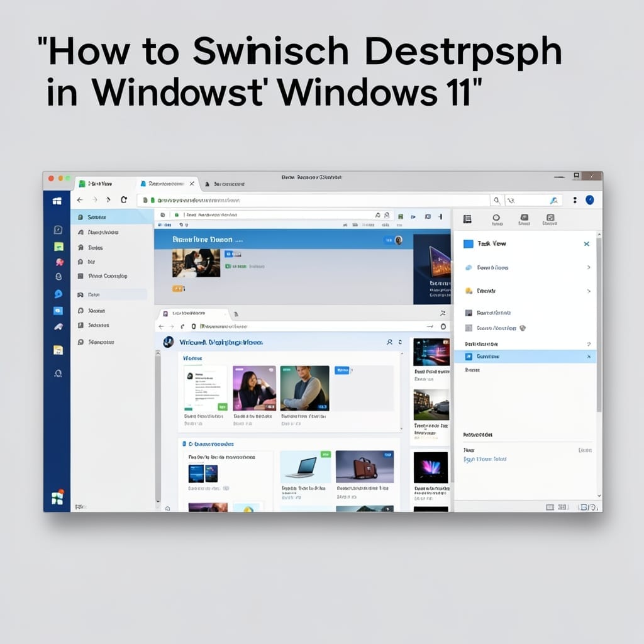Open the laptop product thumbnail
The width and height of the screenshot is (644, 644).
305,467
